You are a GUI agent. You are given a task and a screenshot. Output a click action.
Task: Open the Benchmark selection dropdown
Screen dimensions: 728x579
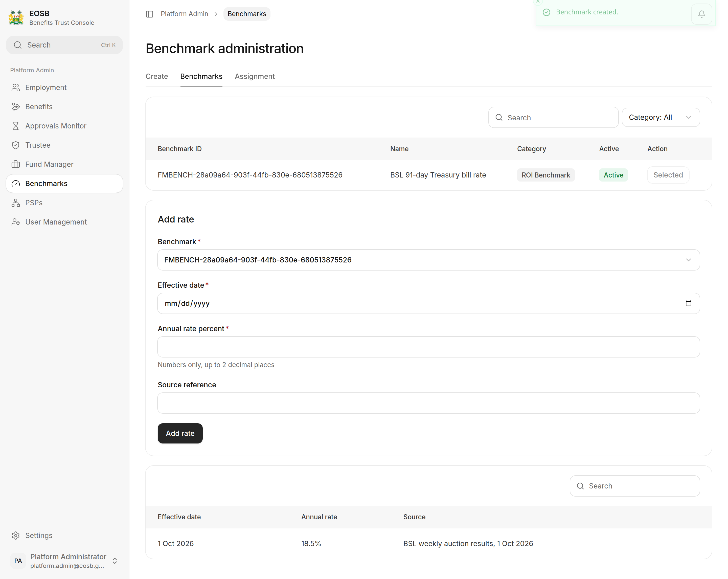[428, 260]
